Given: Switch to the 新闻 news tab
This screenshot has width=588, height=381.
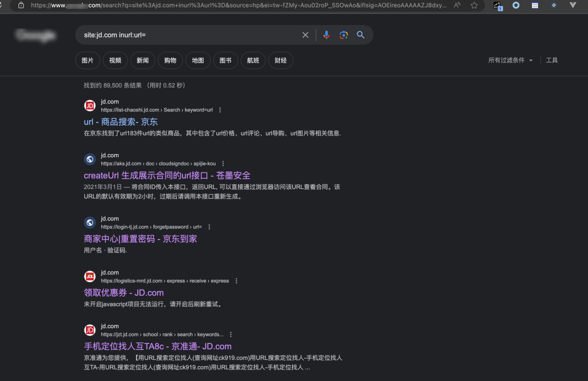Looking at the screenshot, I should click(x=143, y=60).
